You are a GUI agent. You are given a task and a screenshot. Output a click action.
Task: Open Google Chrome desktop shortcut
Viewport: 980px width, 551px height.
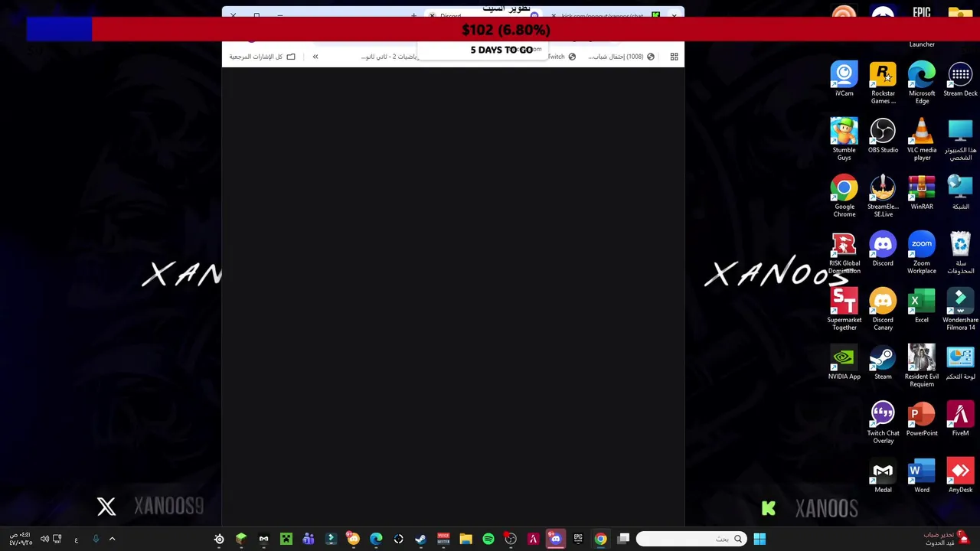tap(844, 196)
